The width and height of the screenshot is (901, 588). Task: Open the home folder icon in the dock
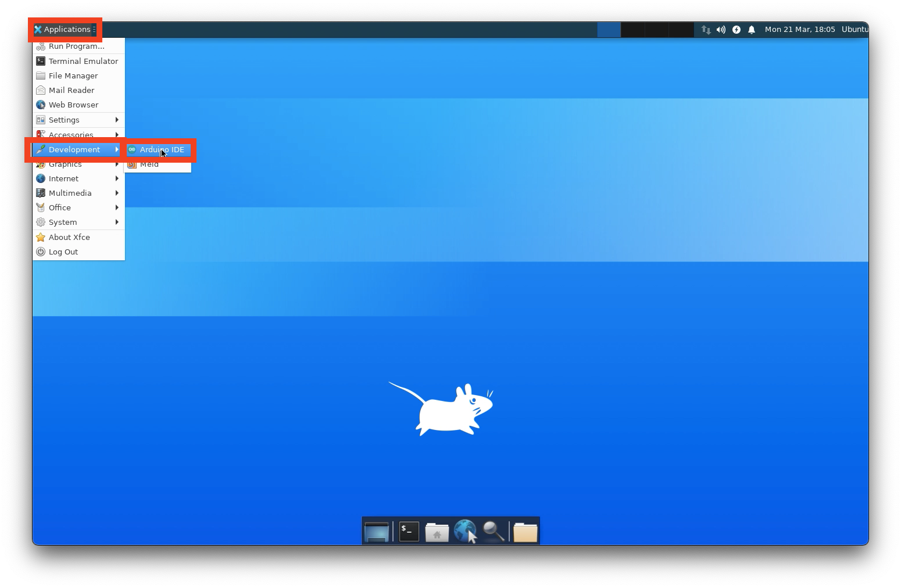click(437, 530)
